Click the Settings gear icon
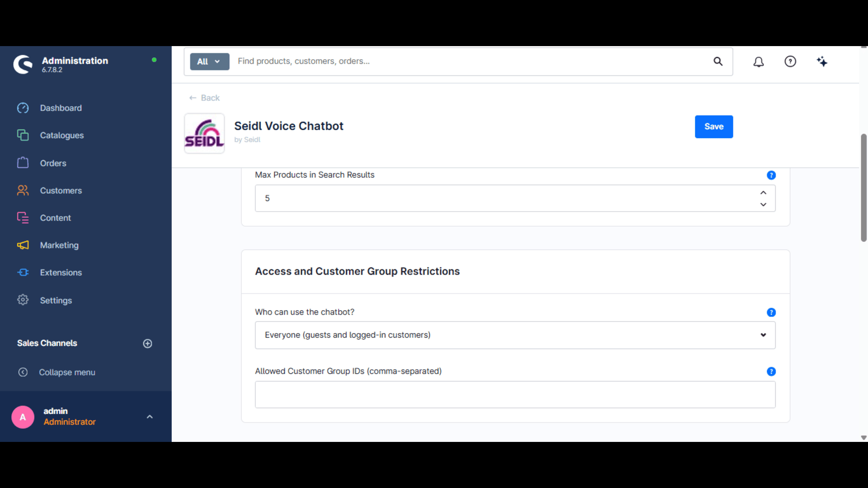868x488 pixels. pos(23,300)
